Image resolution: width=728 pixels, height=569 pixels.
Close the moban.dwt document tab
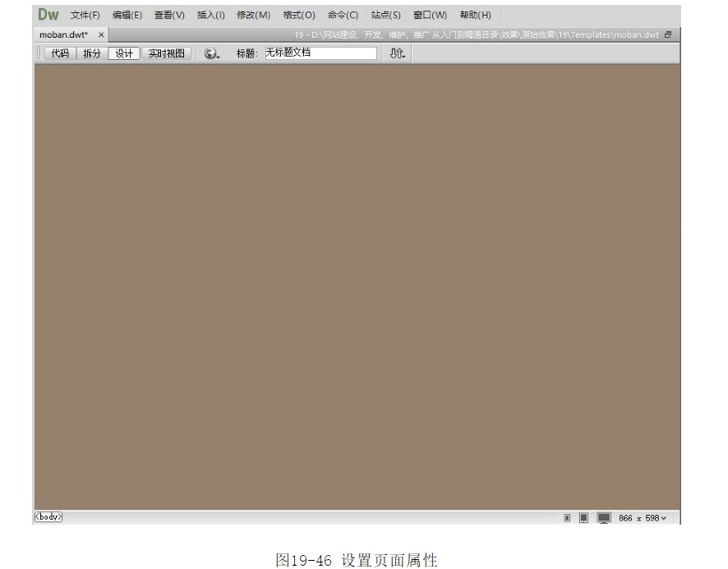(102, 34)
